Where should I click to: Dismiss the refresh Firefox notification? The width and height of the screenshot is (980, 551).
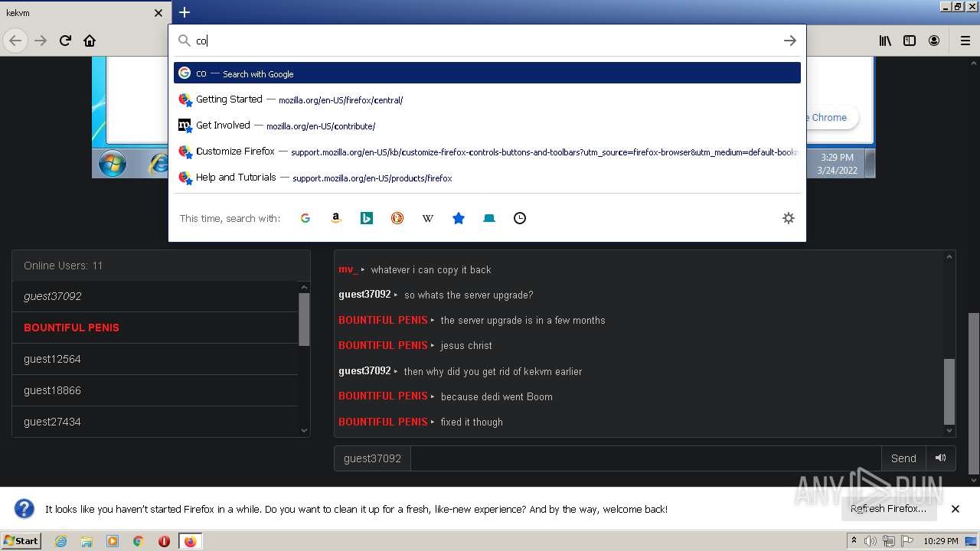[x=955, y=509]
